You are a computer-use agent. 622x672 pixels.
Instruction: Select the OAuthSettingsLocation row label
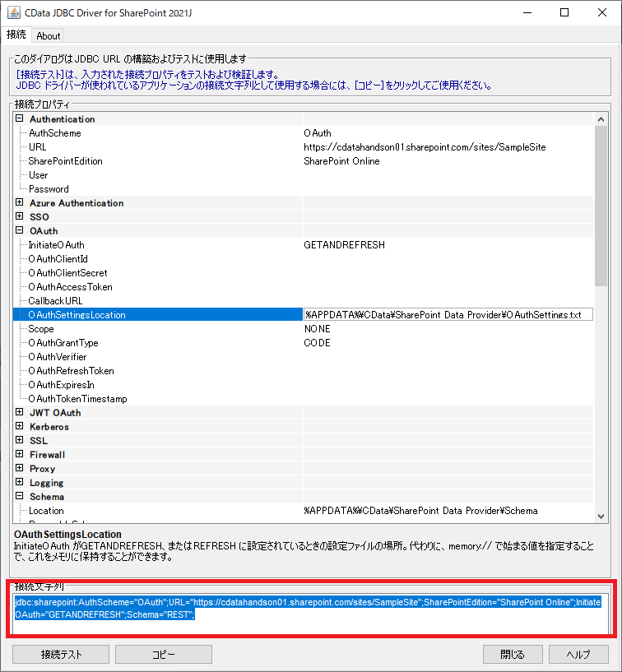(x=77, y=314)
